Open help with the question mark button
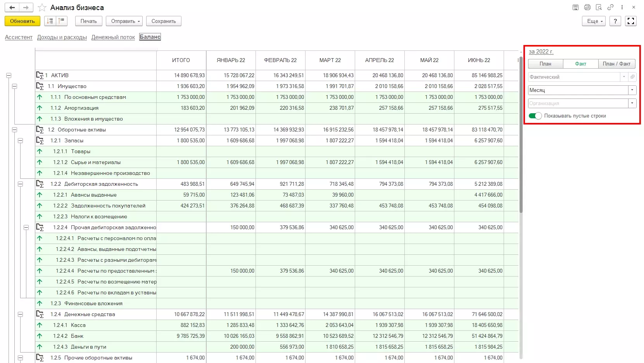Screen dimensions: 644x363 point(615,21)
